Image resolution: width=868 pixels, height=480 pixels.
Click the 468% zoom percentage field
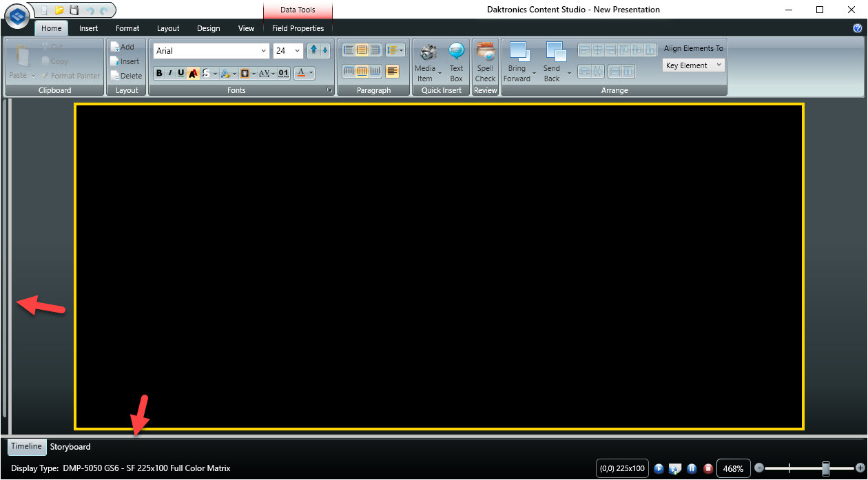(733, 468)
